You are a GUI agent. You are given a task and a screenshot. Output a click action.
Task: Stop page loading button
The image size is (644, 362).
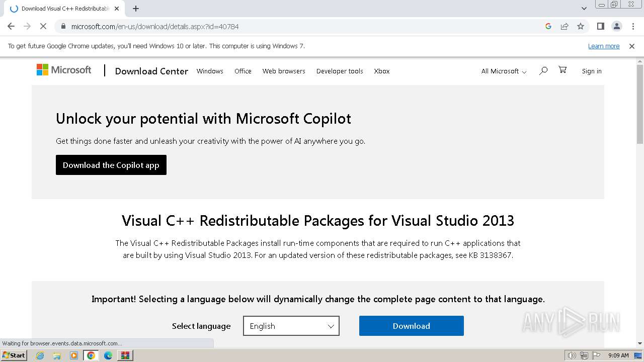[x=43, y=26]
